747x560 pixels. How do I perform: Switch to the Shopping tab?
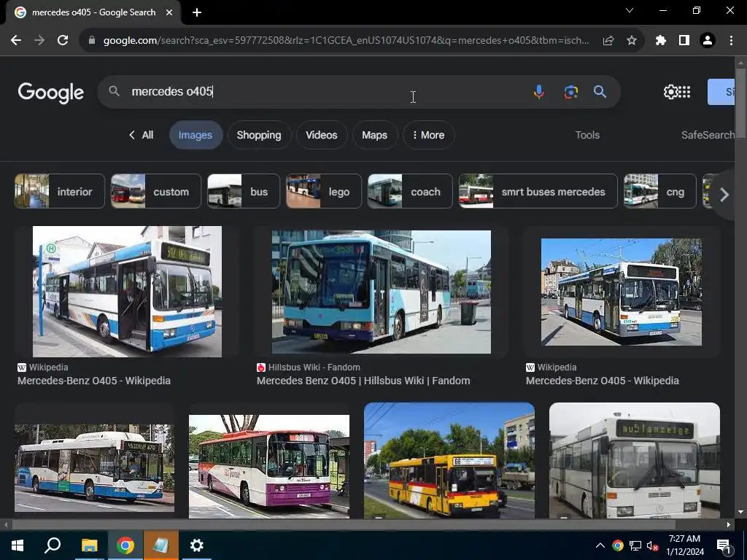click(259, 135)
